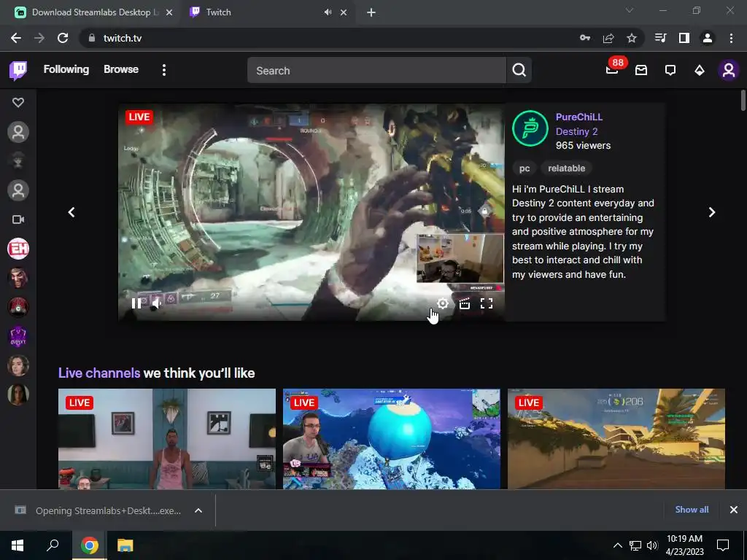Open the bearded face sidebar channel avatar

point(18,278)
